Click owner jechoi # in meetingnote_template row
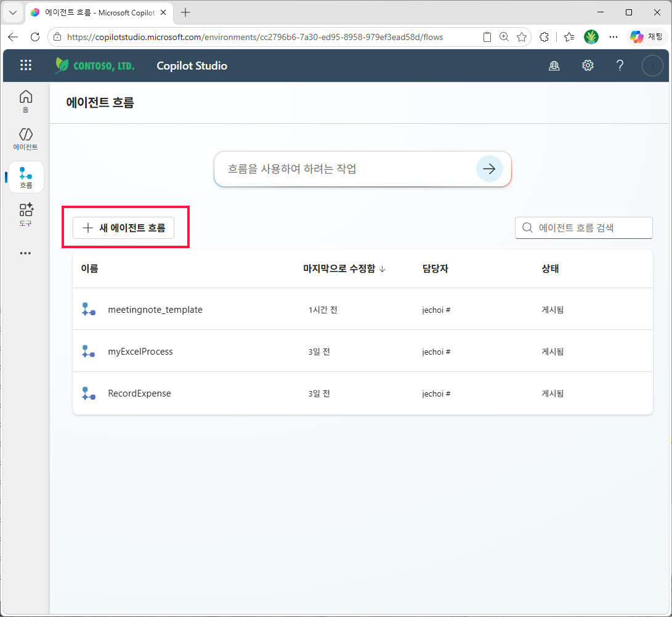This screenshot has height=617, width=672. pos(436,309)
